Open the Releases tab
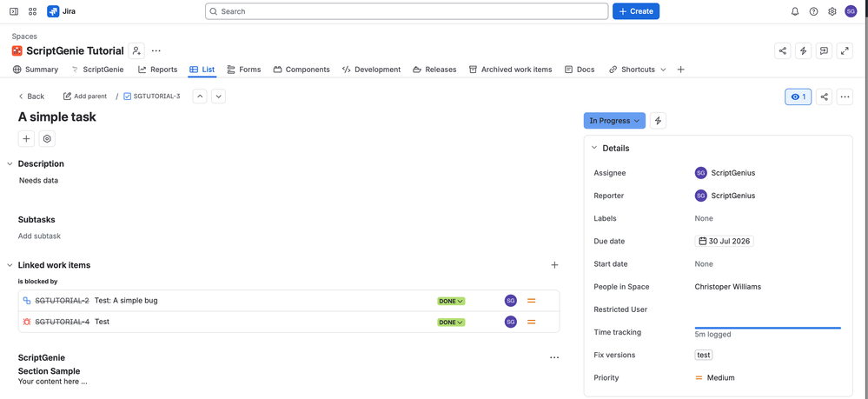Screen dimensions: 868x399 pyautogui.click(x=434, y=70)
